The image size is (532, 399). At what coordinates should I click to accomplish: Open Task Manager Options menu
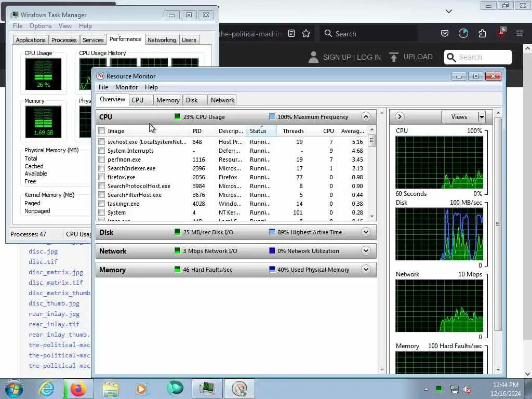pos(41,26)
